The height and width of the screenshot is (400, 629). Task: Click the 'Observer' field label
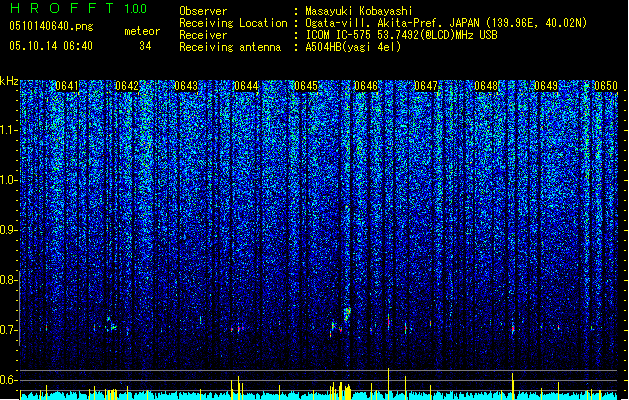pyautogui.click(x=203, y=11)
